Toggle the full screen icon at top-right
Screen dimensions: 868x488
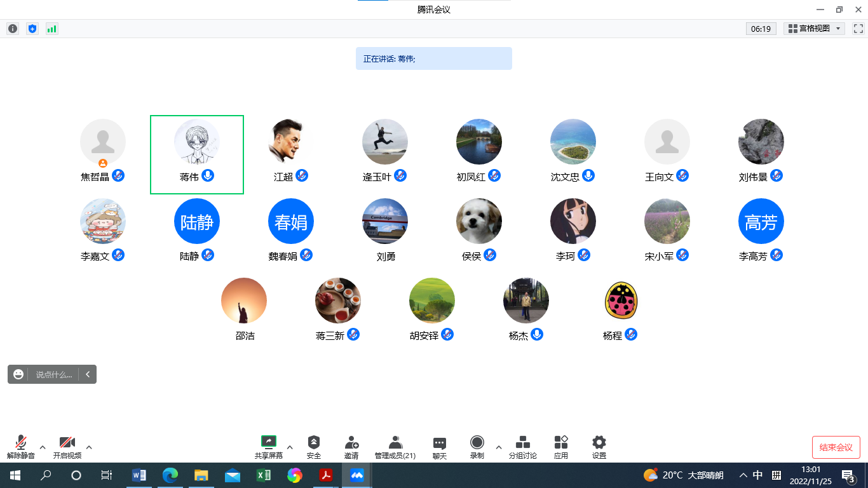pos(858,29)
